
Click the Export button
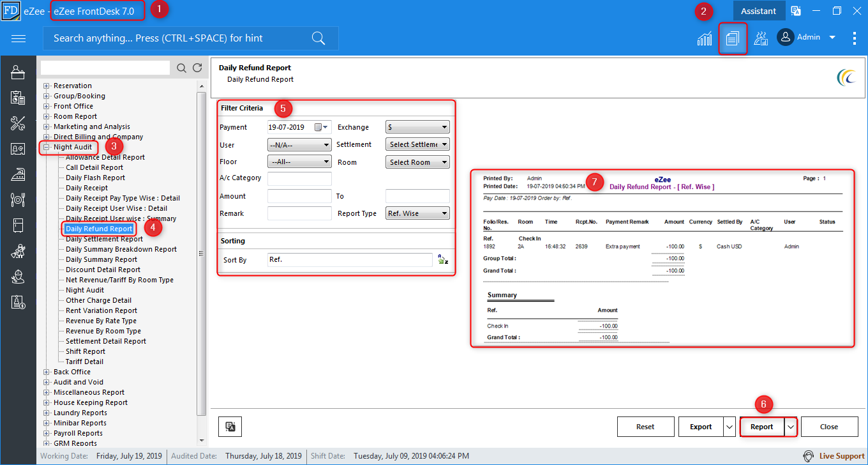701,427
